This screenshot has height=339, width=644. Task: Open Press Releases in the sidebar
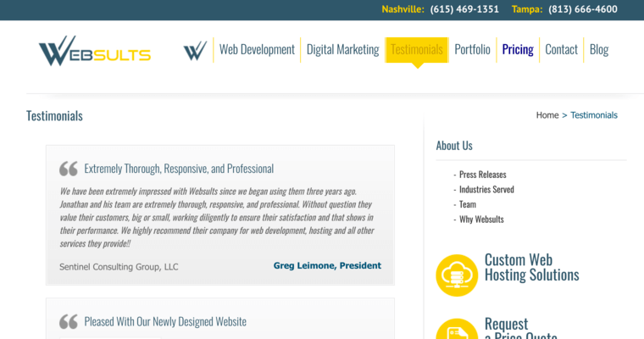(483, 175)
